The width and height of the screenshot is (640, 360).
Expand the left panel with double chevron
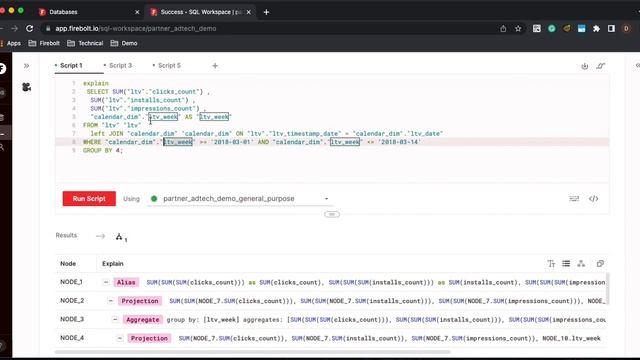coord(27,66)
